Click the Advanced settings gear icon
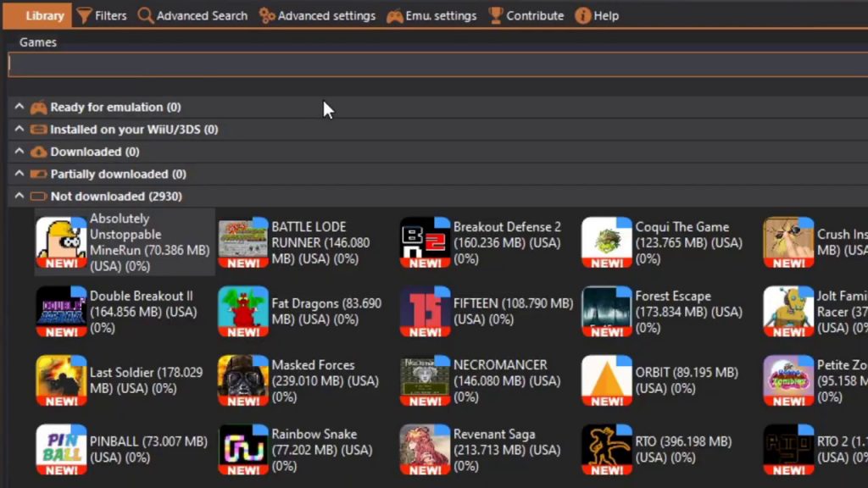The width and height of the screenshot is (868, 488). 267,15
